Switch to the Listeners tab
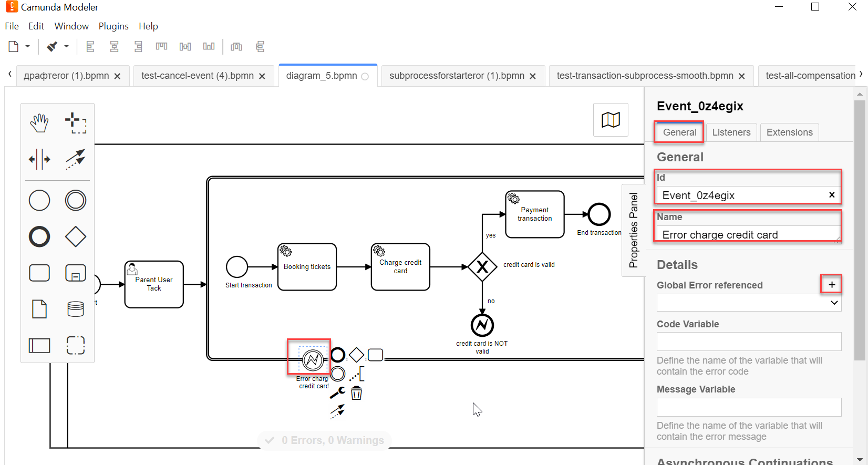This screenshot has height=465, width=868. (x=731, y=132)
